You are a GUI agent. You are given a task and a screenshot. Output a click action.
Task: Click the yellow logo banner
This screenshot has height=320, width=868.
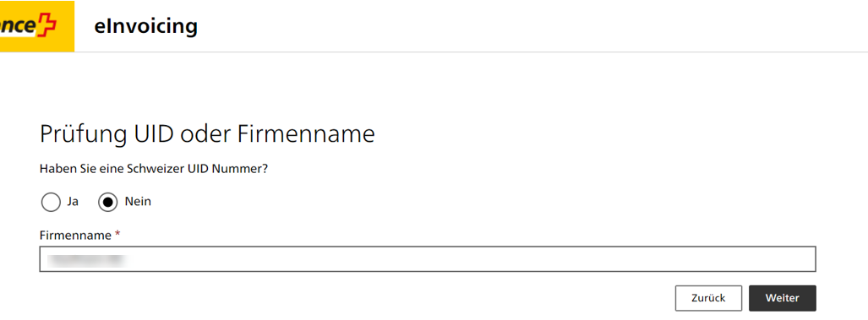37,26
